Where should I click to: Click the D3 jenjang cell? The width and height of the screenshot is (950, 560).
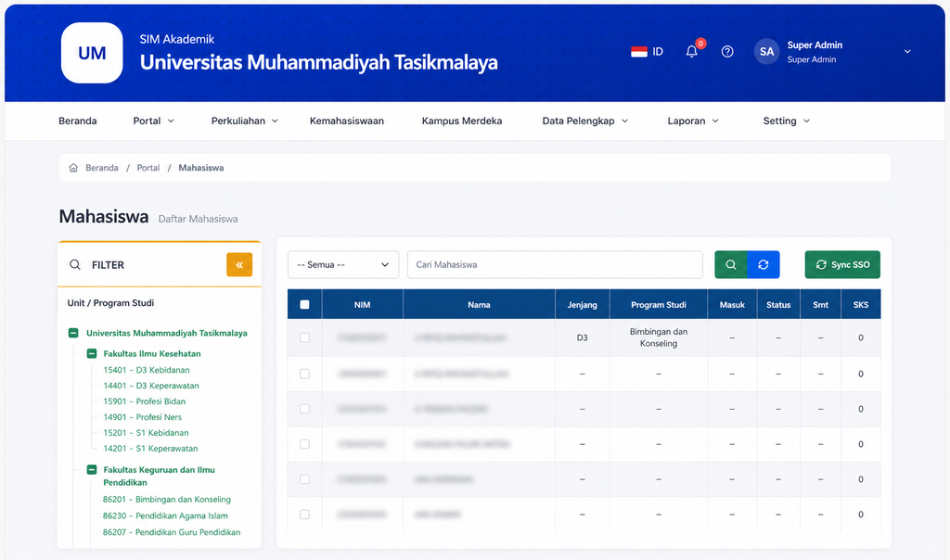[x=583, y=337]
